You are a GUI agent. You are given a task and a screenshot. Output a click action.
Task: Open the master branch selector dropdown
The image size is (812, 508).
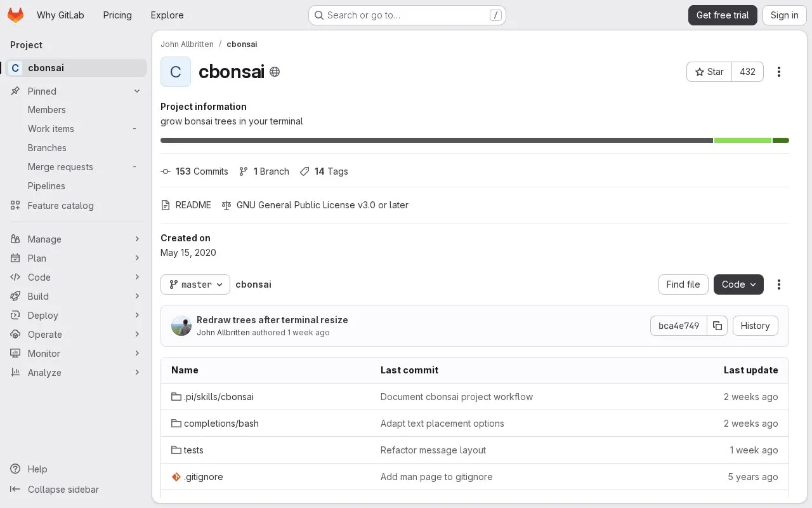(195, 284)
